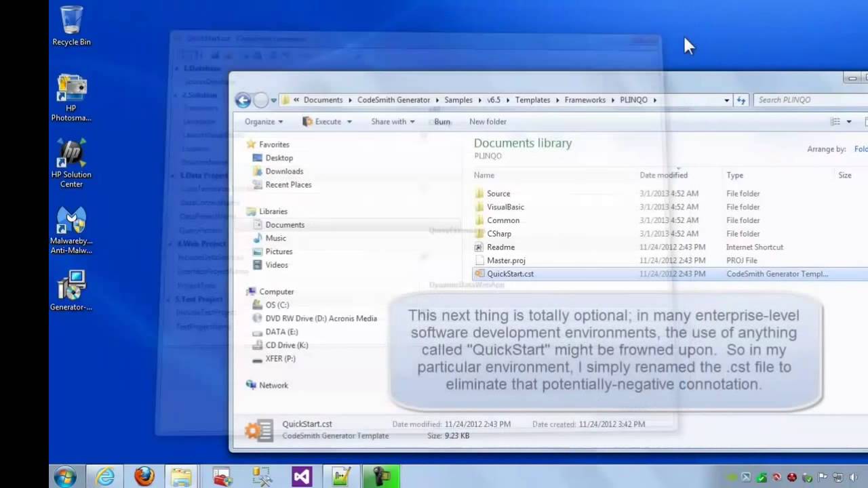Image resolution: width=868 pixels, height=488 pixels.
Task: Select the Master.proj file
Action: point(670,260)
